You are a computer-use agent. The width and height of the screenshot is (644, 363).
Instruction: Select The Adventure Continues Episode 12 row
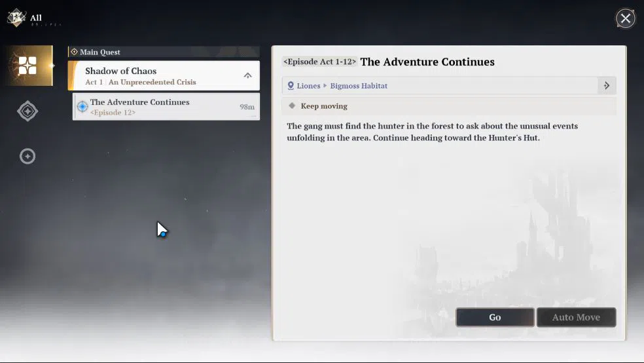166,107
